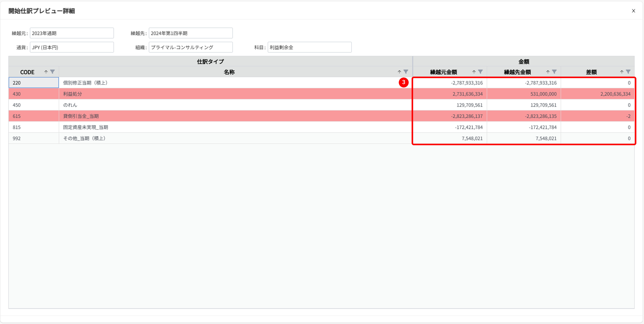Sort CODE column with arrow icon
This screenshot has width=644, height=324.
[46, 72]
